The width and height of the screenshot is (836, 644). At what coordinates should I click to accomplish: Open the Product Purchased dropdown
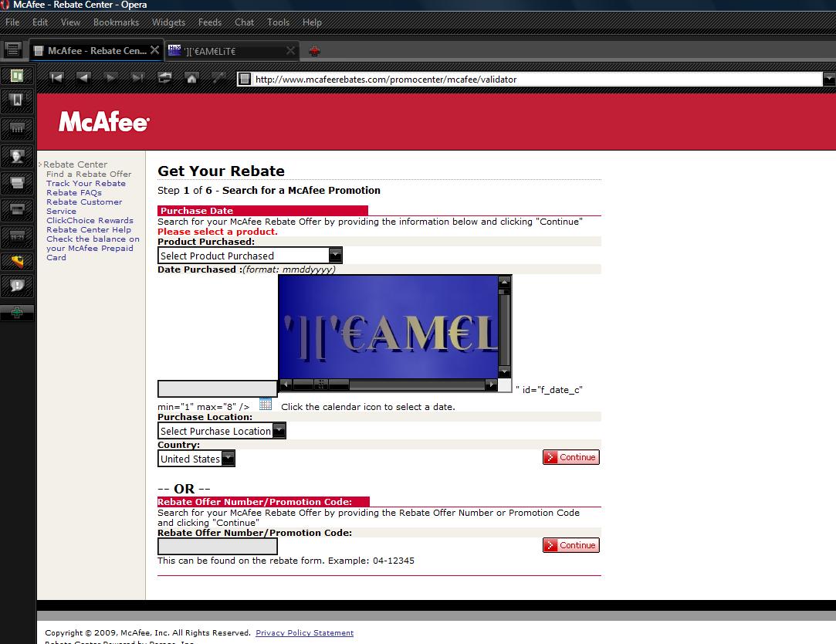(x=250, y=256)
